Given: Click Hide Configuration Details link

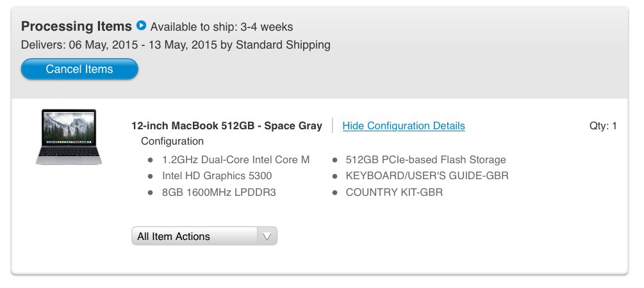Looking at the screenshot, I should coord(404,126).
